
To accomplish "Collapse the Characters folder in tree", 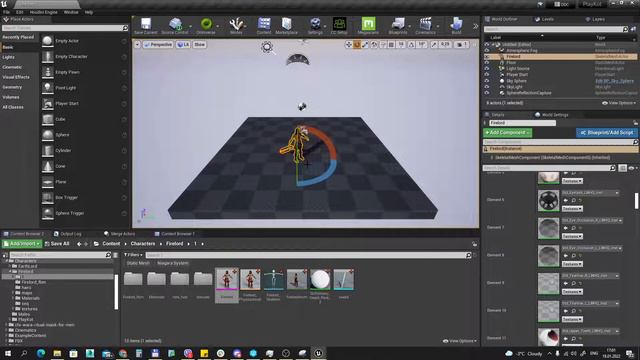I will point(7,261).
